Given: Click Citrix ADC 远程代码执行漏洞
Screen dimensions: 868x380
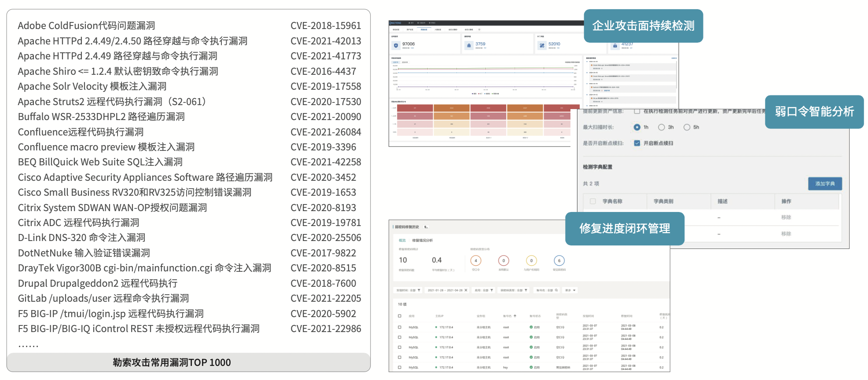Looking at the screenshot, I should pos(78,223).
